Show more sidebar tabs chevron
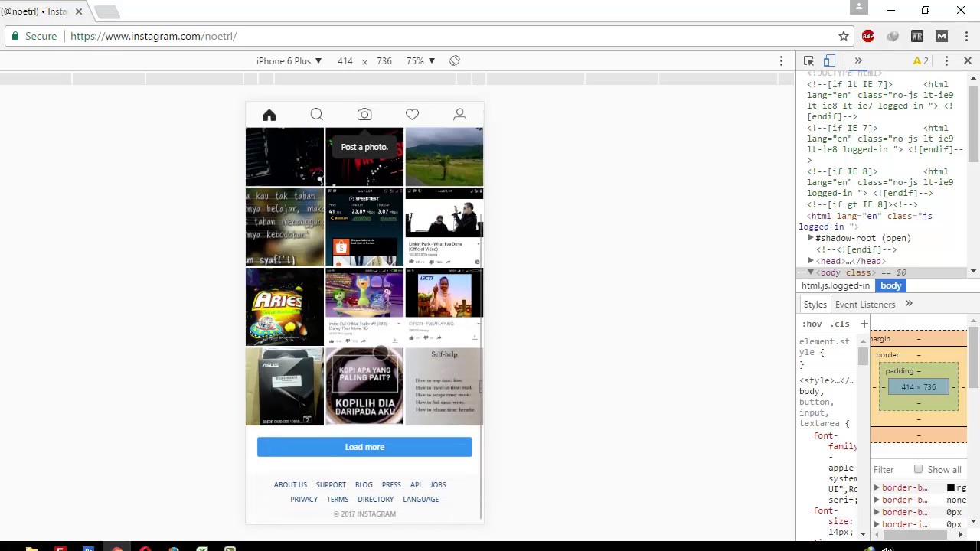 (909, 305)
